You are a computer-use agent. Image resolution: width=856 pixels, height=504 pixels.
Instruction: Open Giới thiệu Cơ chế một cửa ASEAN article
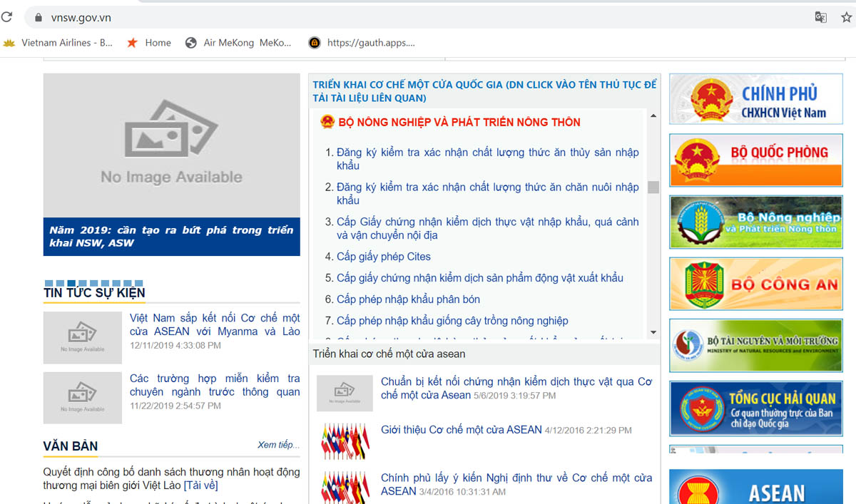(x=462, y=430)
